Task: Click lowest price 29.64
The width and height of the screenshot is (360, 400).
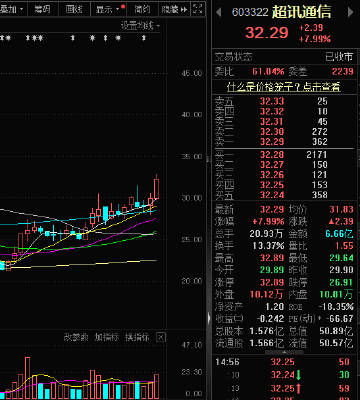Action: (341, 258)
